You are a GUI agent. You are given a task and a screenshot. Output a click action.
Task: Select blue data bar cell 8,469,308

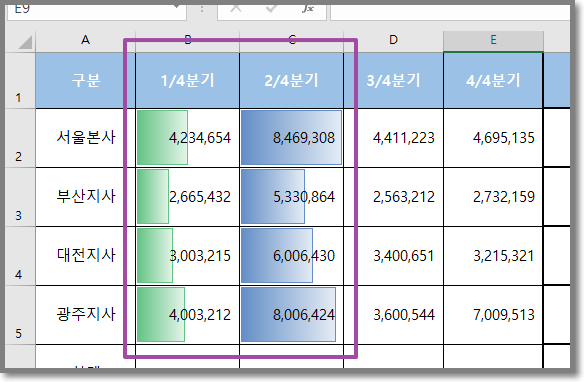291,138
